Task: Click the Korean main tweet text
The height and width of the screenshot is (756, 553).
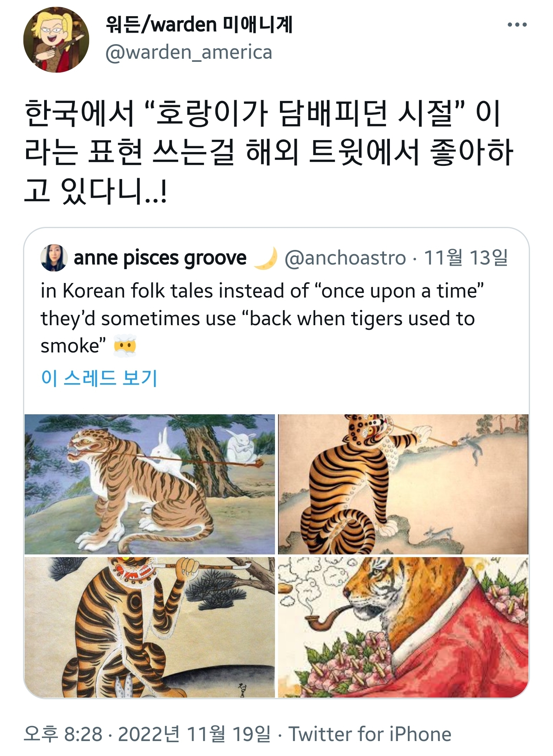Action: tap(269, 151)
